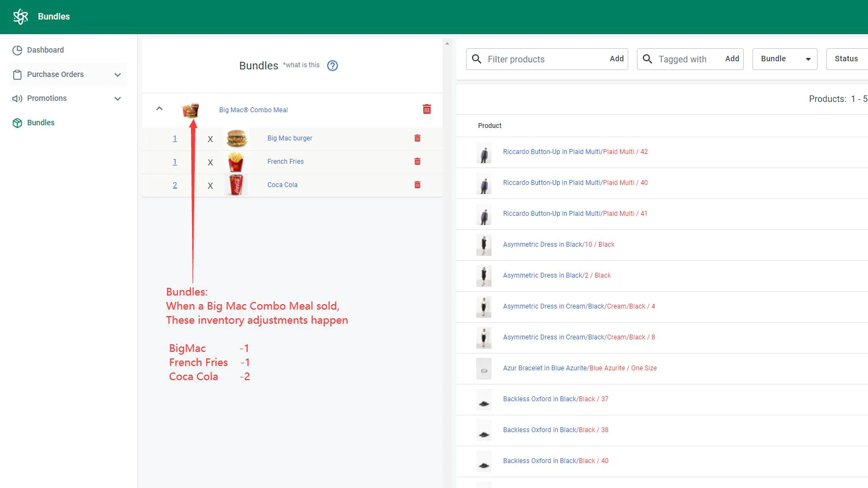Click the Filter products input field
868x488 pixels.
[545, 59]
